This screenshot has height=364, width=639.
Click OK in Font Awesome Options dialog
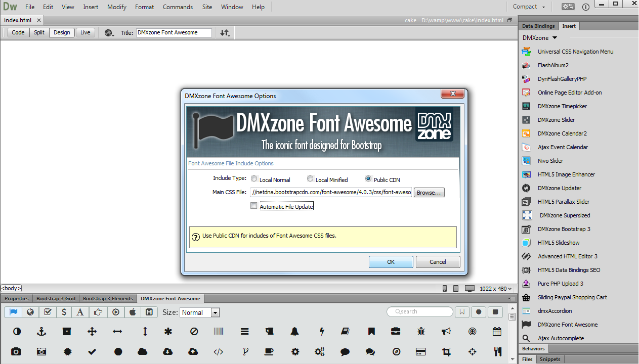click(x=391, y=262)
